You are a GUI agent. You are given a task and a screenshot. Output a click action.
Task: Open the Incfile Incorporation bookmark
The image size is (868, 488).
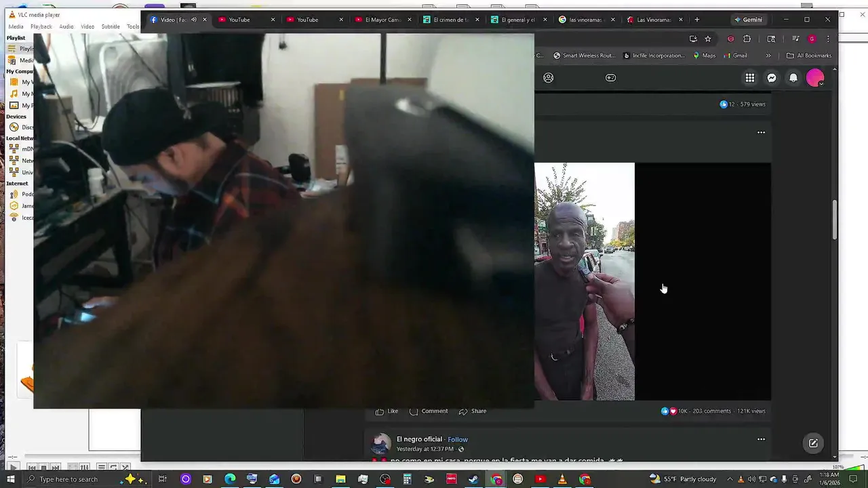pyautogui.click(x=654, y=56)
